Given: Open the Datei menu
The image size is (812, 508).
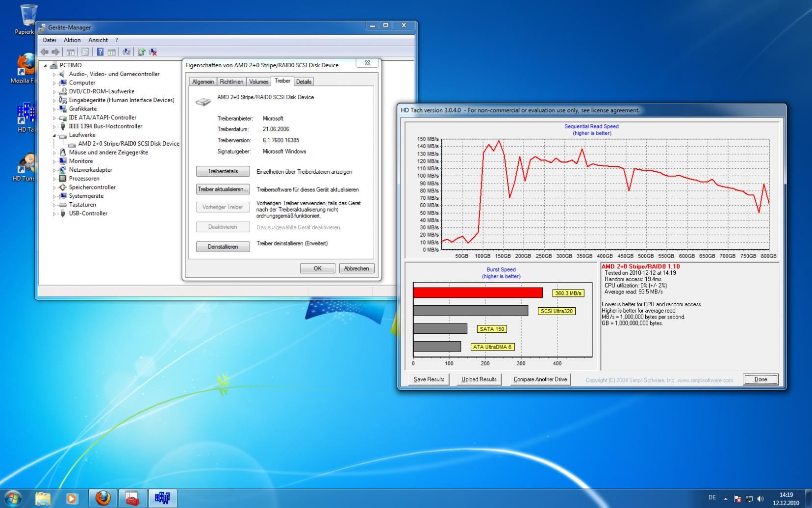Looking at the screenshot, I should [50, 40].
